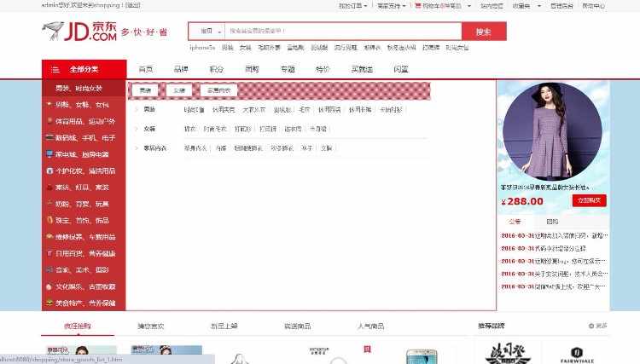Click the icon beside 体育用品、运动户外
Image resolution: width=640 pixels, height=364 pixels.
pyautogui.click(x=49, y=121)
